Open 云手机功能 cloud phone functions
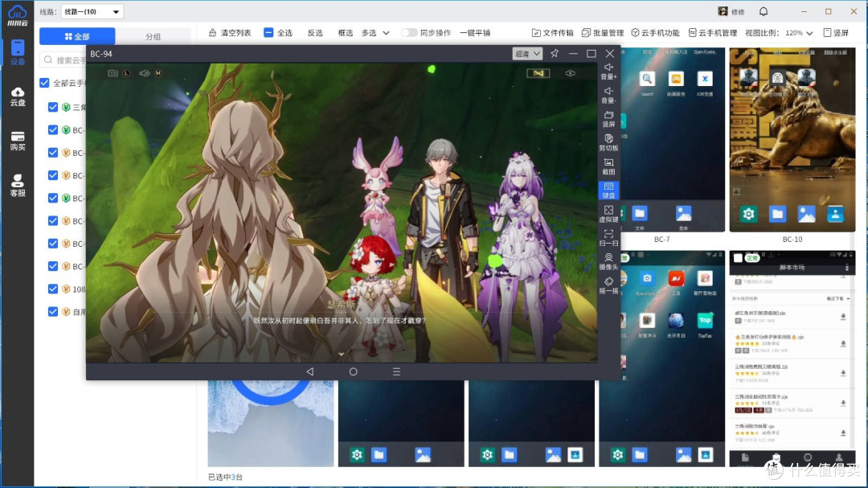The height and width of the screenshot is (488, 868). (x=656, y=33)
